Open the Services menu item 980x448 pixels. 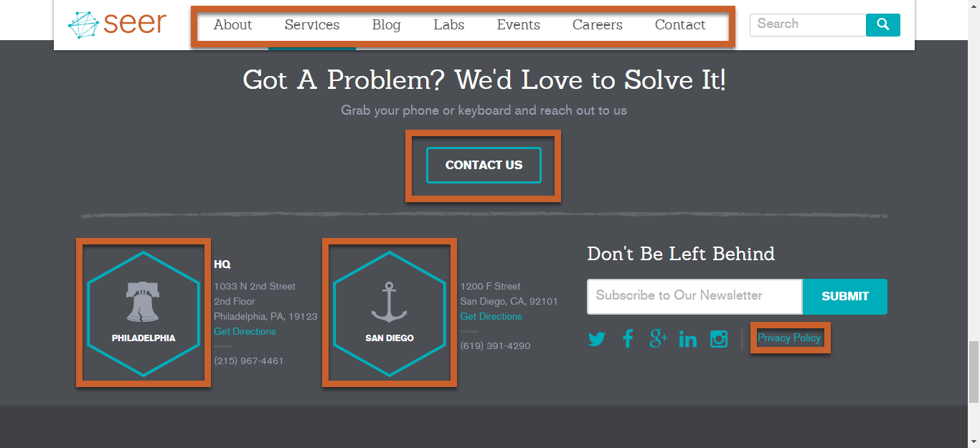pyautogui.click(x=312, y=25)
